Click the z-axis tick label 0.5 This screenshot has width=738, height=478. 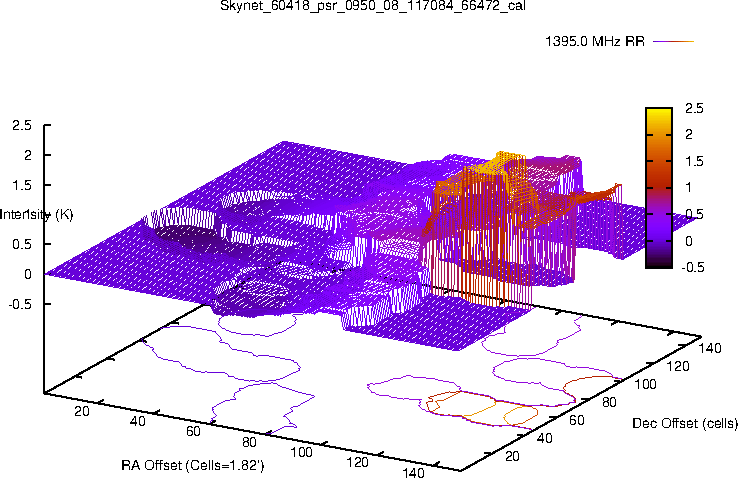(22, 244)
